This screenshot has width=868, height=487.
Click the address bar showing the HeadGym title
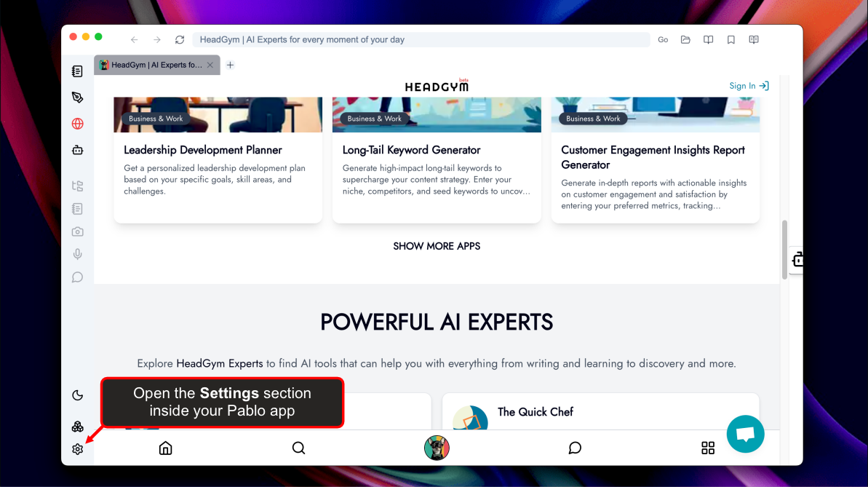421,40
